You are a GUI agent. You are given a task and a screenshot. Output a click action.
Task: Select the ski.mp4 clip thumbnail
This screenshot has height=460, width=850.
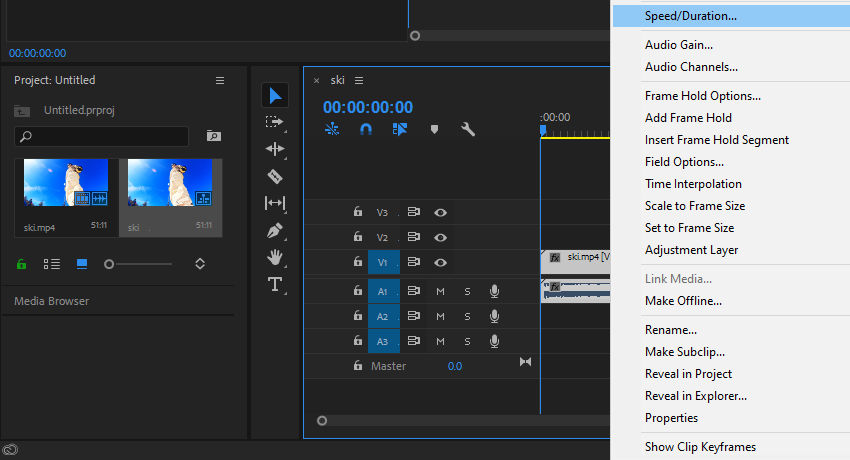66,182
